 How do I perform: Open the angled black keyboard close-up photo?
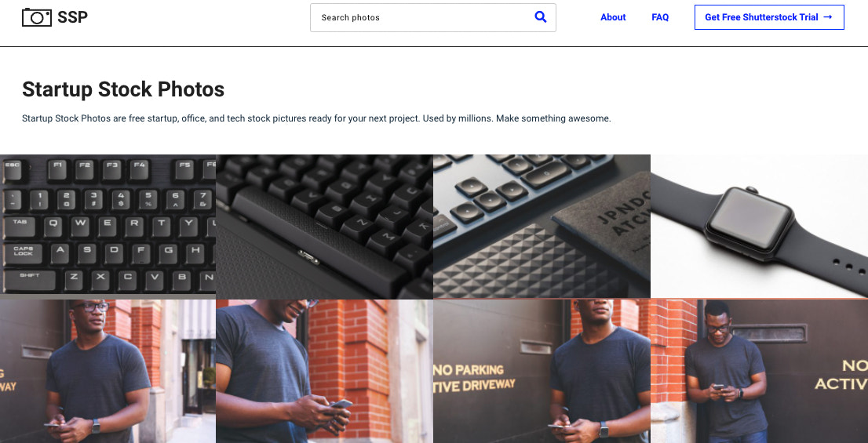(324, 227)
